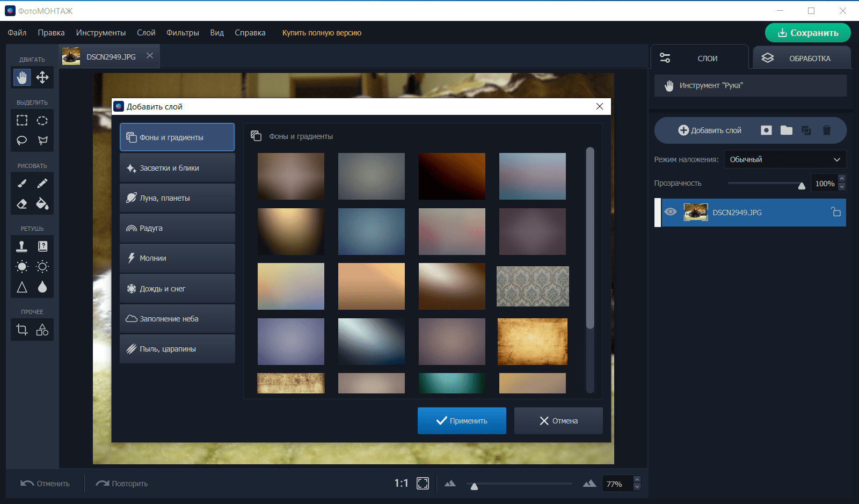
Task: Fit image to screen
Action: pos(423,484)
